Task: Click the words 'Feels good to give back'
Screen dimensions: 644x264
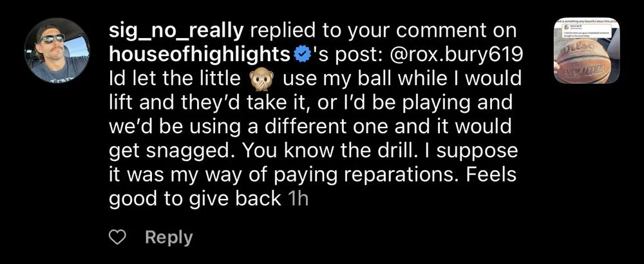Action: click(x=312, y=186)
